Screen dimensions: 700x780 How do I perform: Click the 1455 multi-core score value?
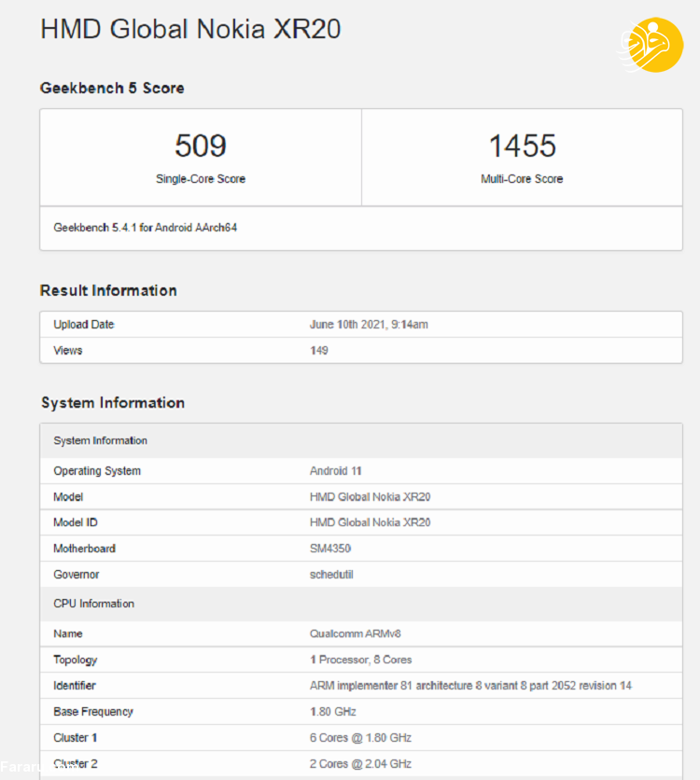(x=523, y=146)
